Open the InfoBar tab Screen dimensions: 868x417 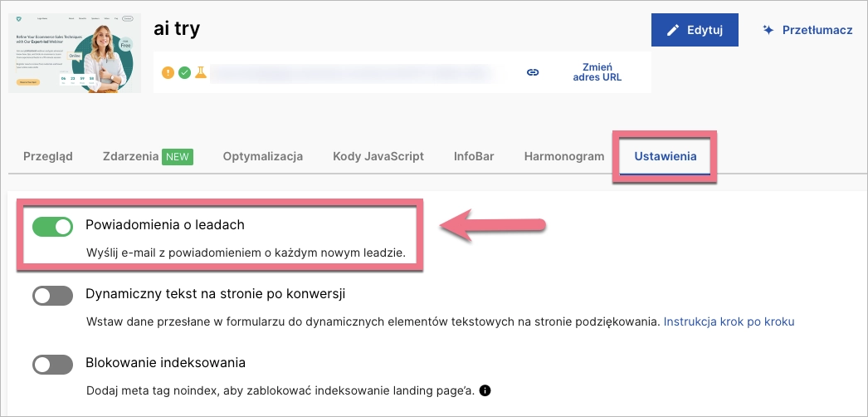[474, 156]
